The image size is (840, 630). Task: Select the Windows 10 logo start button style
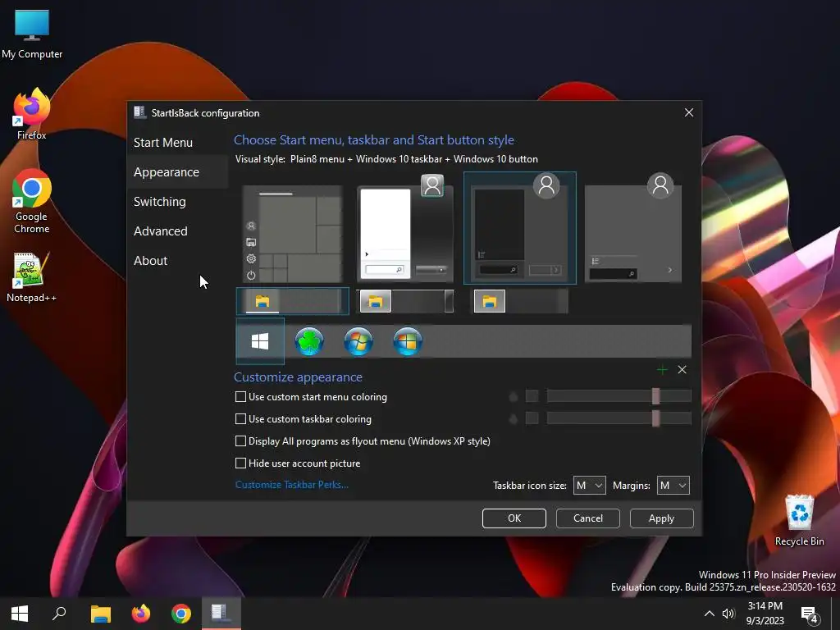pos(260,341)
